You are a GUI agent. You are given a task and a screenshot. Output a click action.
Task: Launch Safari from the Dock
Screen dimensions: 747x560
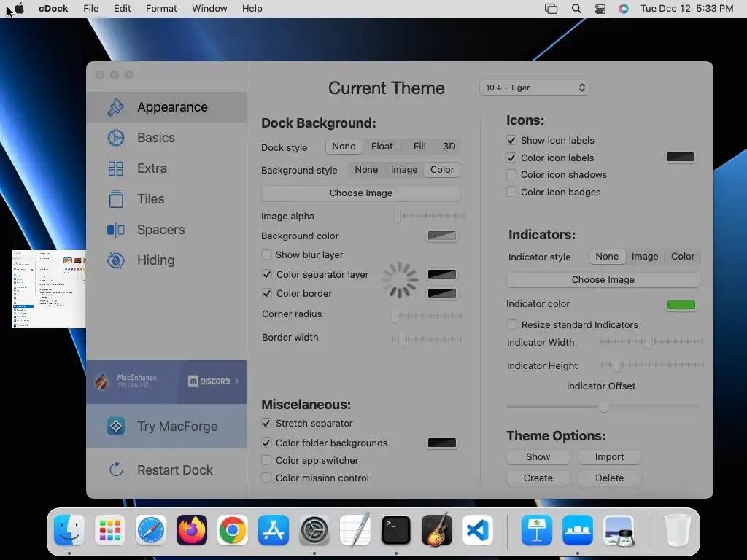pyautogui.click(x=151, y=530)
